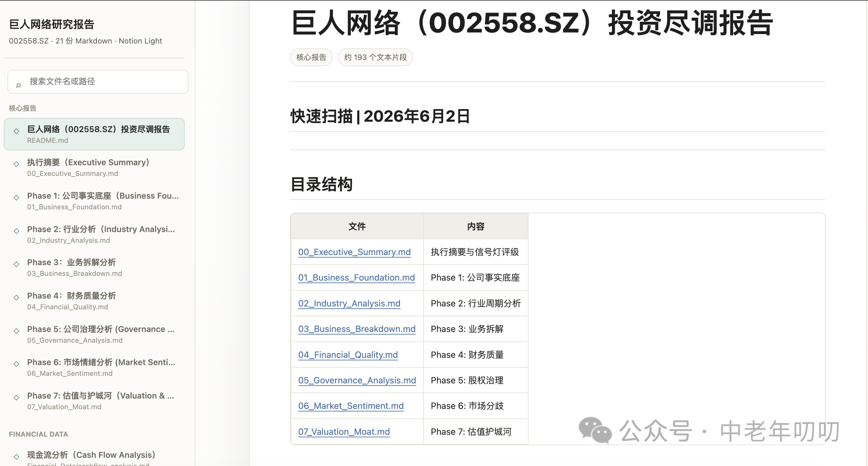Click the Phase 5: 股权治理 table cell

pos(476,380)
